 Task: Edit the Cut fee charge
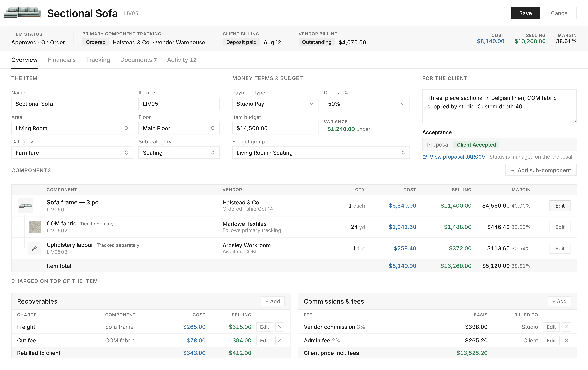264,340
